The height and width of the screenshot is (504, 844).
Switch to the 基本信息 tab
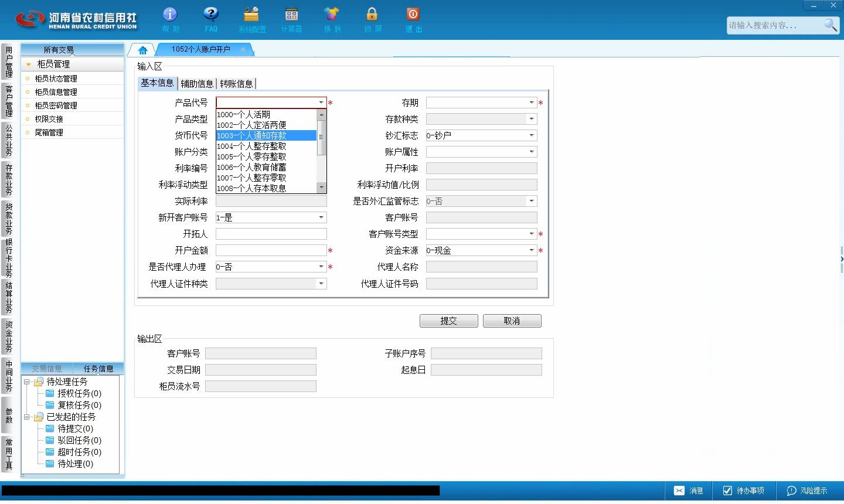click(x=157, y=83)
